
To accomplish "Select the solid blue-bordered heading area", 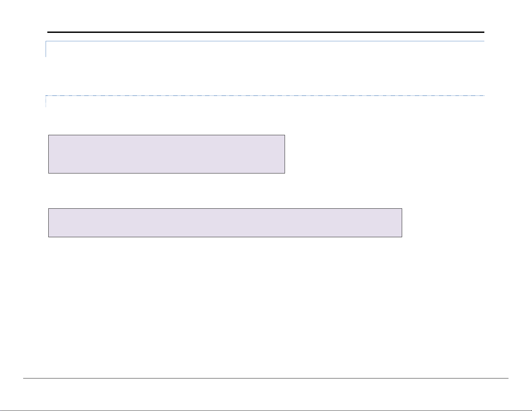I will [x=265, y=49].
